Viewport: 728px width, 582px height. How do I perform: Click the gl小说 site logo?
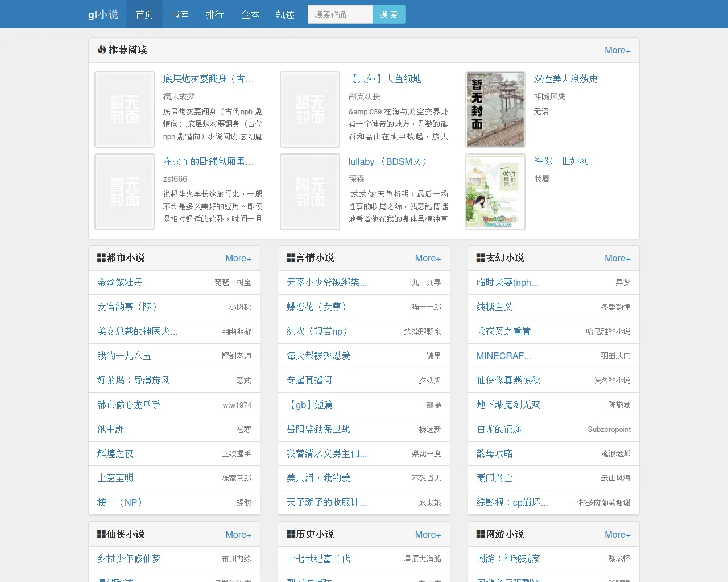point(103,14)
